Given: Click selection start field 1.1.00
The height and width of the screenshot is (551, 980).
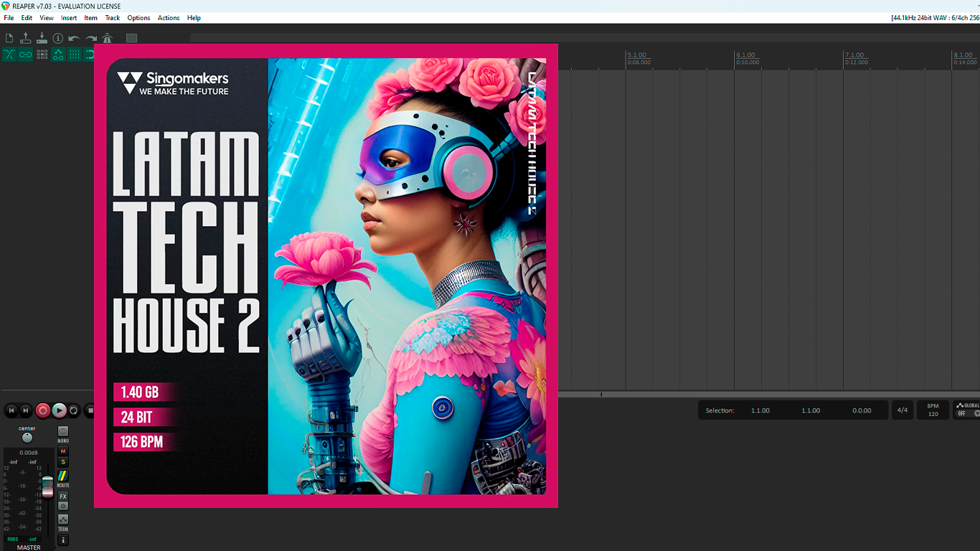Looking at the screenshot, I should point(760,410).
